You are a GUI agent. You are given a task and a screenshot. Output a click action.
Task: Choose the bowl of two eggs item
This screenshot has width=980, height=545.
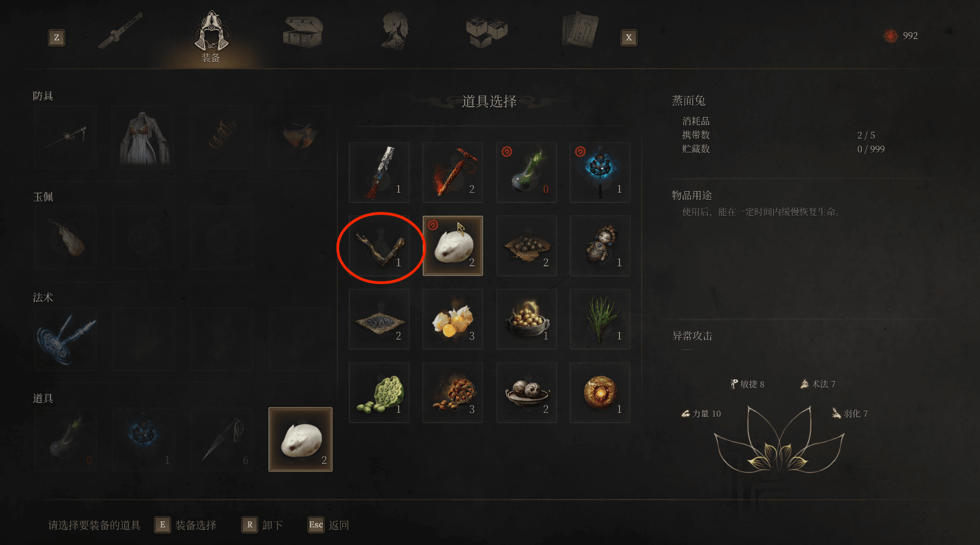point(527,393)
